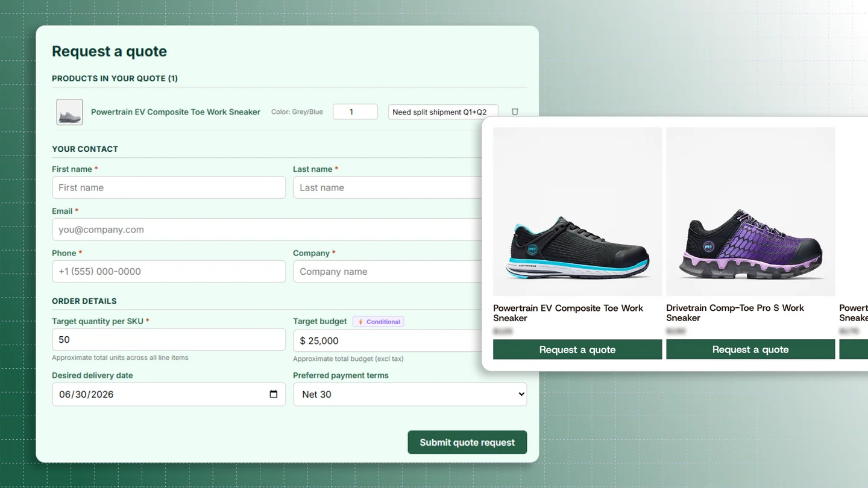Click the 'Phone' field label
This screenshot has height=488, width=868.
[63, 253]
